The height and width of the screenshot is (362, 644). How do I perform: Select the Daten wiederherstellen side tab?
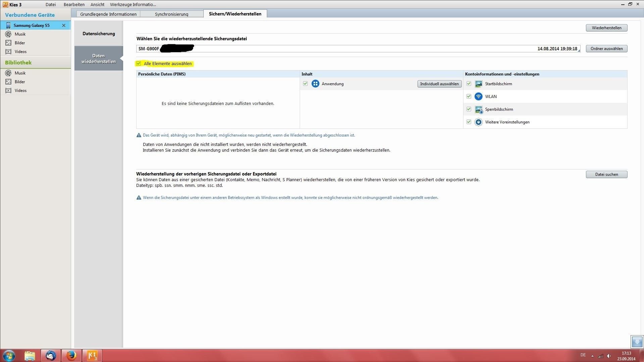tap(99, 59)
